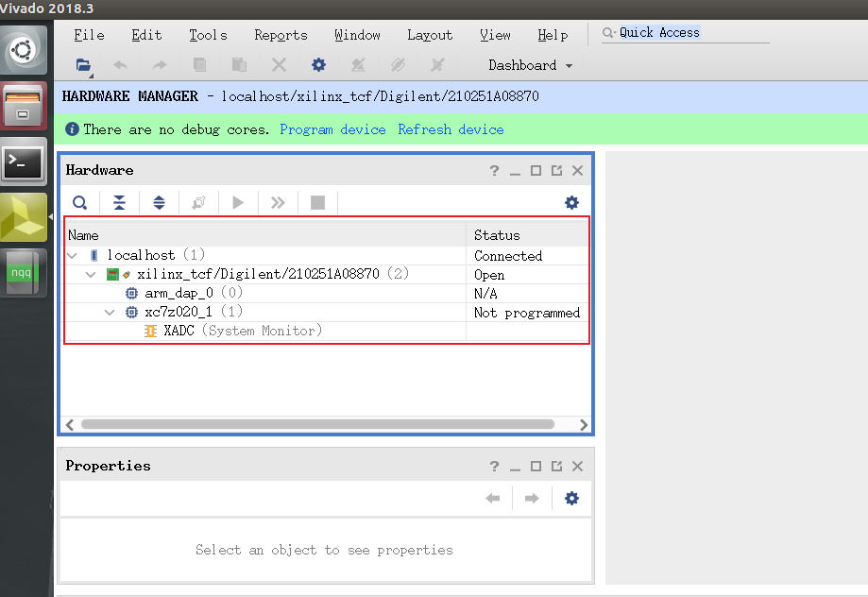The image size is (868, 597).
Task: Collapse the localhost tree node
Action: 73,256
